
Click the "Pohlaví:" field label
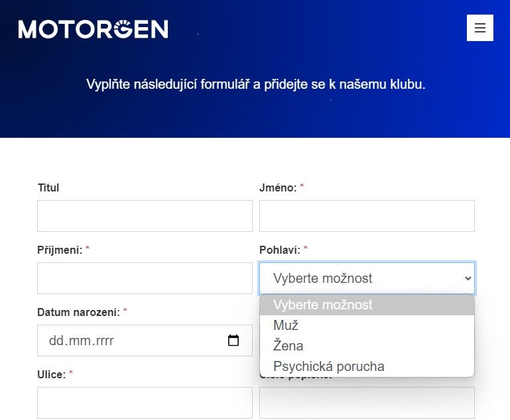[x=280, y=250]
